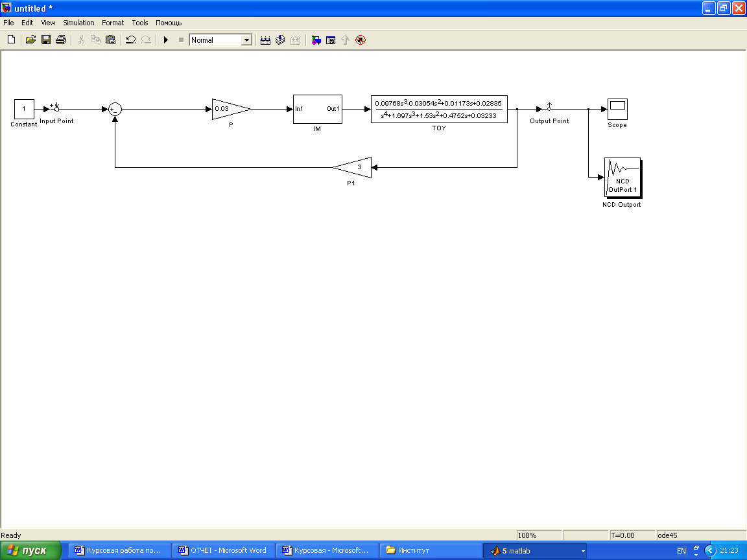Select the Output Point marker

coord(549,108)
